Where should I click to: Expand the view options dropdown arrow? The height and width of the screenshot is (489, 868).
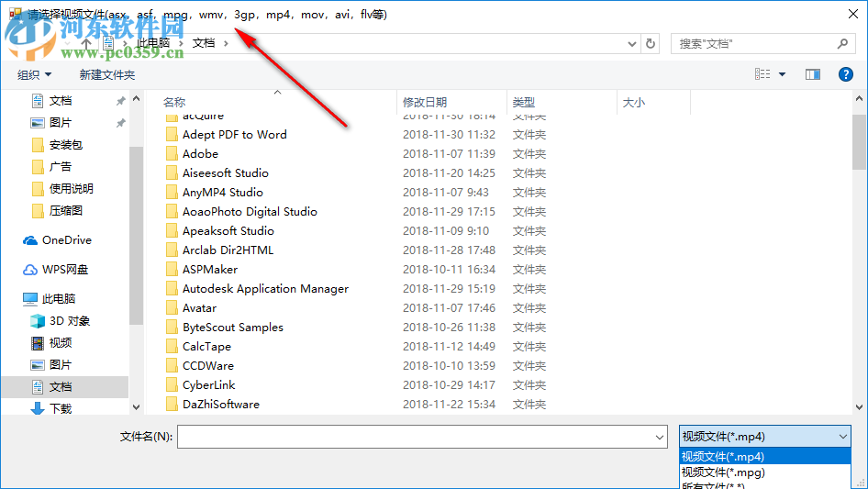782,74
